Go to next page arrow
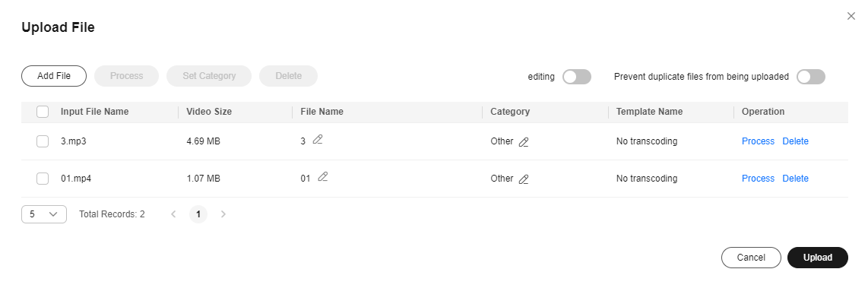The height and width of the screenshot is (288, 868). (223, 214)
